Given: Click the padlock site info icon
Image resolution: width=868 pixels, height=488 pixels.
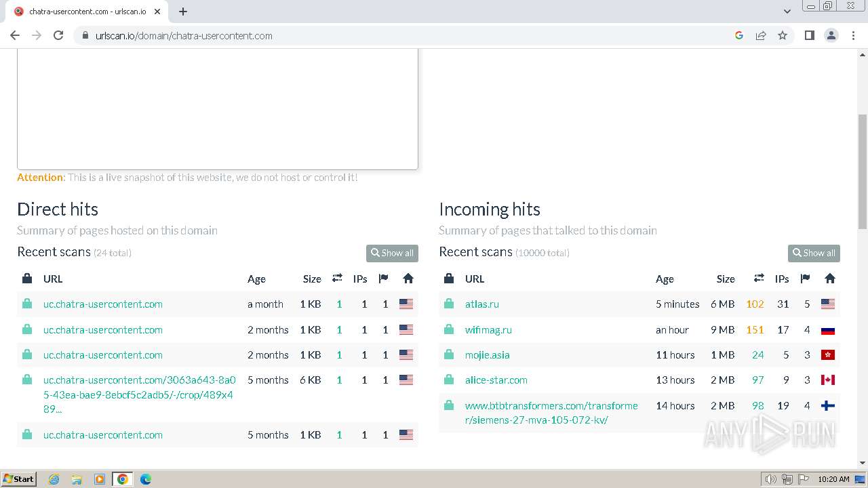Looking at the screenshot, I should click(85, 35).
